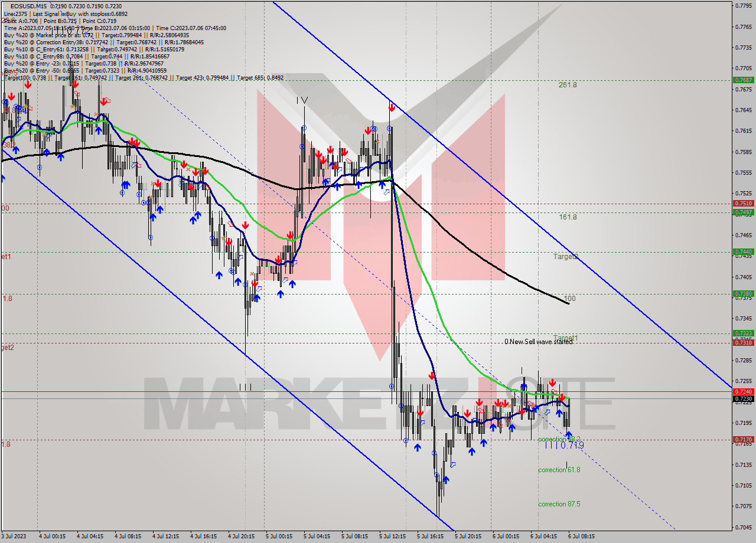Click the '6 Jul 08:15' time axis label
This screenshot has width=756, height=543.
pyautogui.click(x=581, y=537)
